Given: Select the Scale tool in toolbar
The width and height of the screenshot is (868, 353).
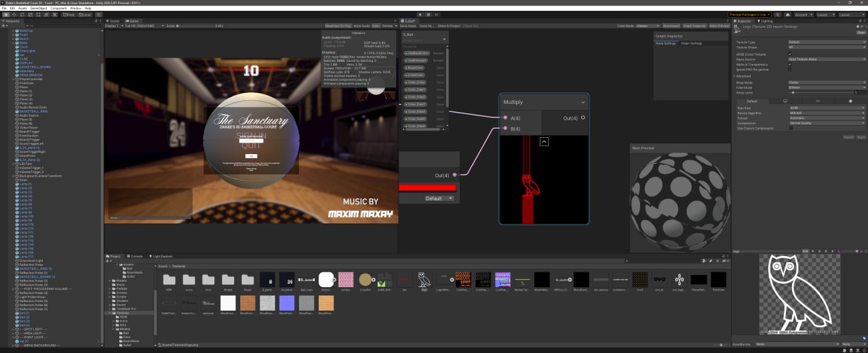Looking at the screenshot, I should (31, 14).
